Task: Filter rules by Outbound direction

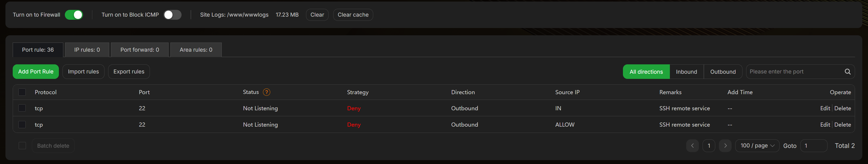Action: point(723,72)
